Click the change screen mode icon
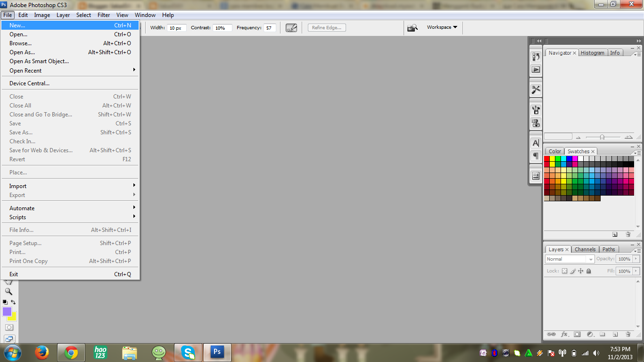 (9, 338)
